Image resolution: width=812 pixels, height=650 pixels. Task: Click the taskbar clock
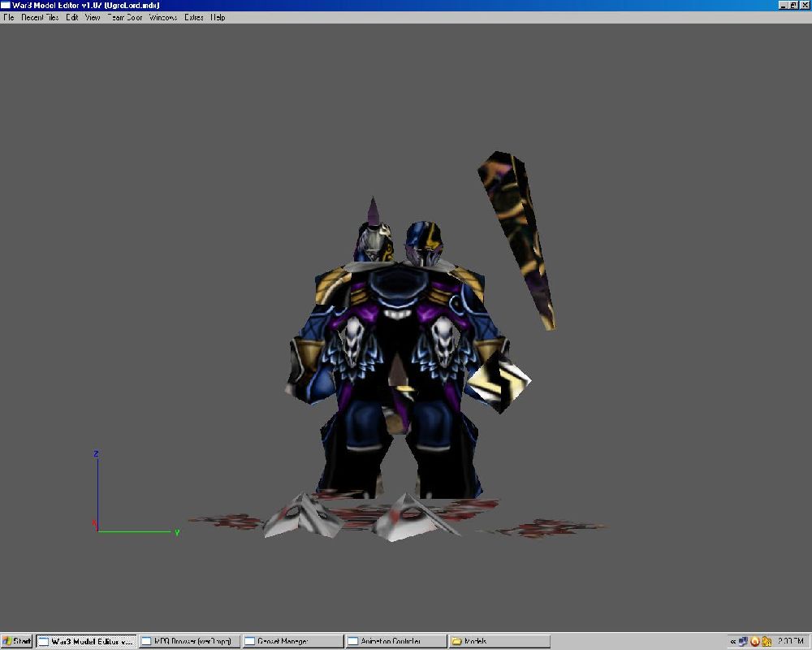click(x=791, y=641)
